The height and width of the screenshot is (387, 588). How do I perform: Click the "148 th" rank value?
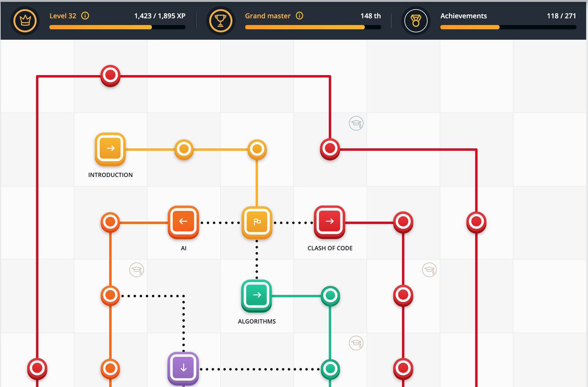(x=370, y=16)
